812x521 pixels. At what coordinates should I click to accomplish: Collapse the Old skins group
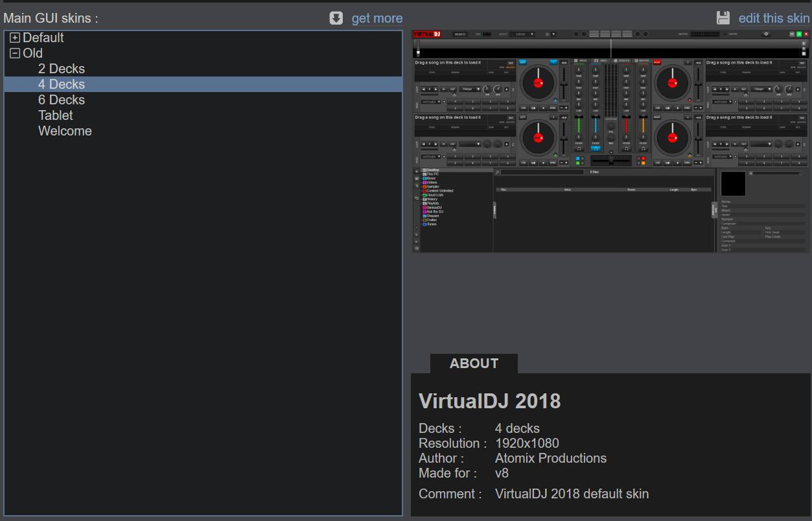15,54
